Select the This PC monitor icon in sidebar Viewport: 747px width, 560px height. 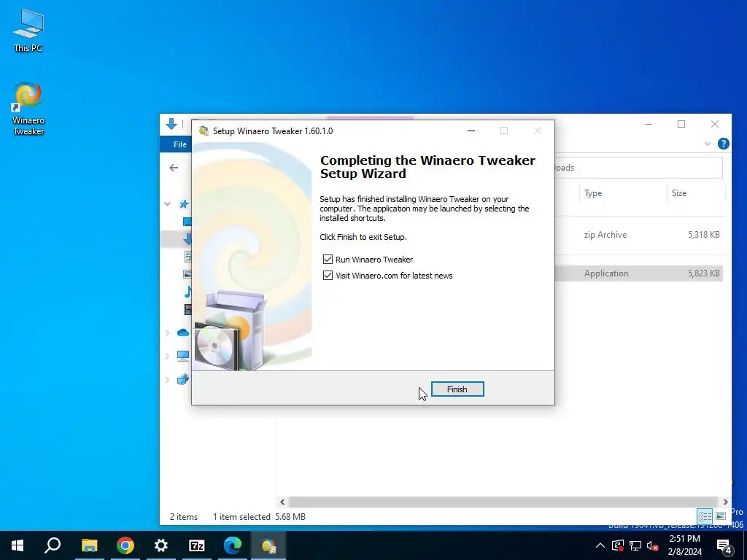tap(183, 356)
